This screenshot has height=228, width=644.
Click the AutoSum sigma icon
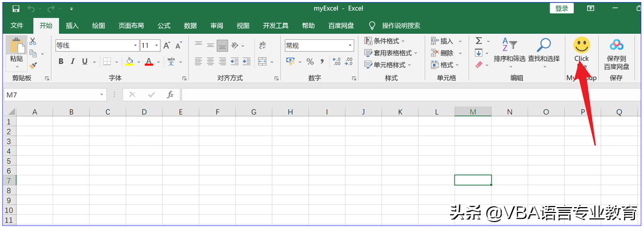pyautogui.click(x=479, y=41)
